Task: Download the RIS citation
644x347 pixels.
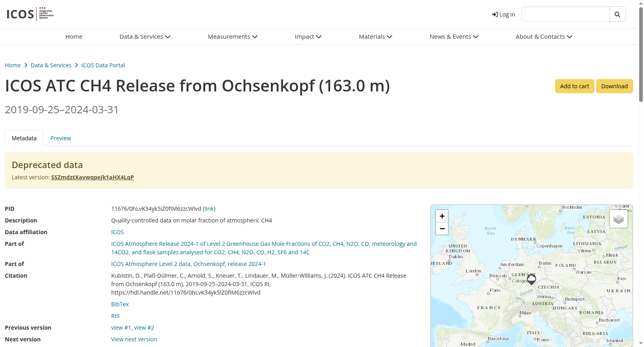Action: click(x=115, y=316)
